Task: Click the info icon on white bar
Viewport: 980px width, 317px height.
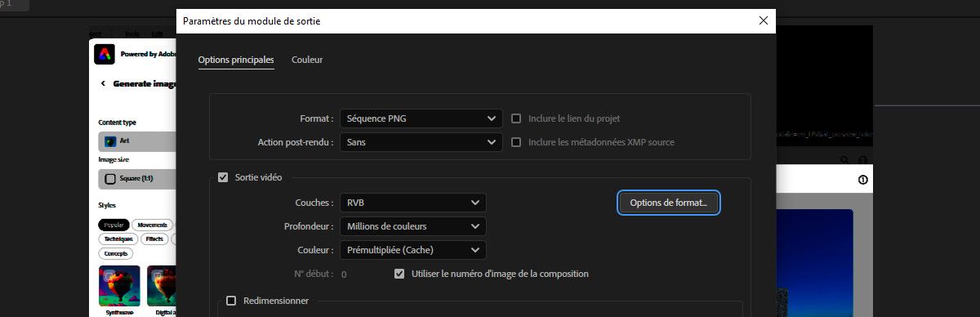Action: point(862,180)
